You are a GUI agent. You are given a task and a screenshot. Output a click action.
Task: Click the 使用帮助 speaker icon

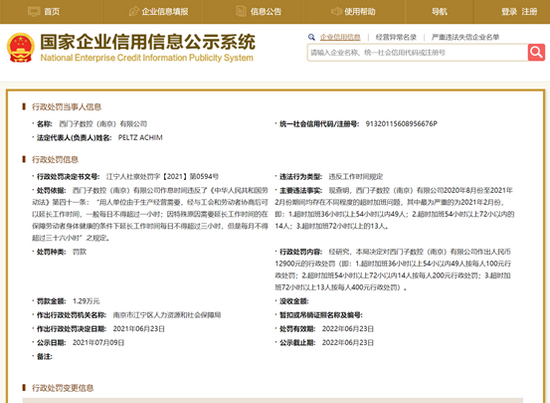pyautogui.click(x=336, y=12)
